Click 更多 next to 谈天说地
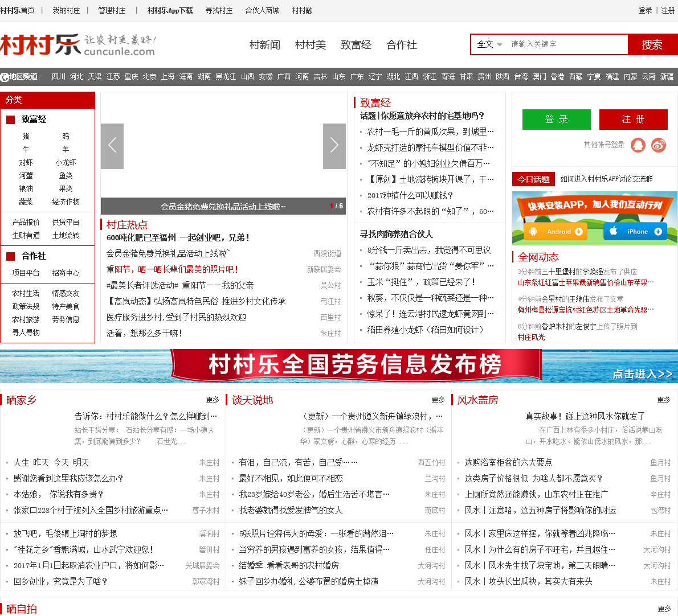 coord(439,400)
